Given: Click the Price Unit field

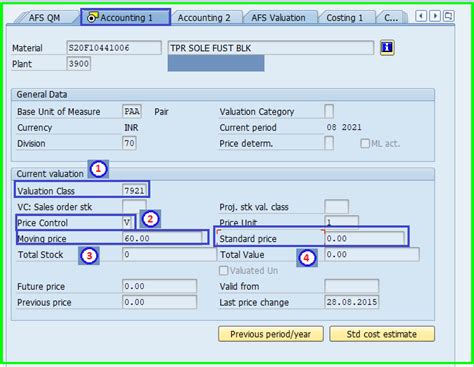Looking at the screenshot, I should (341, 222).
